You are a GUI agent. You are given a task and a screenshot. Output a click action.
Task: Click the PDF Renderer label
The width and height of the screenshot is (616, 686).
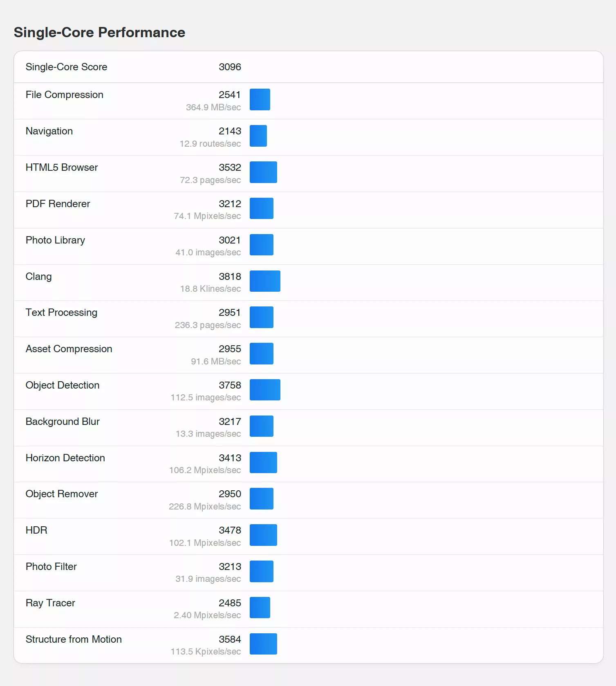click(x=58, y=204)
